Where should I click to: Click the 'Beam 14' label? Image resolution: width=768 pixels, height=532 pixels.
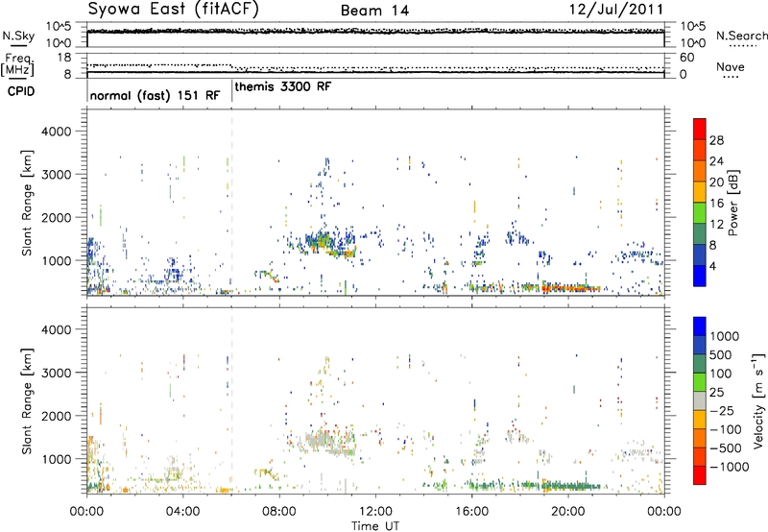(x=374, y=11)
